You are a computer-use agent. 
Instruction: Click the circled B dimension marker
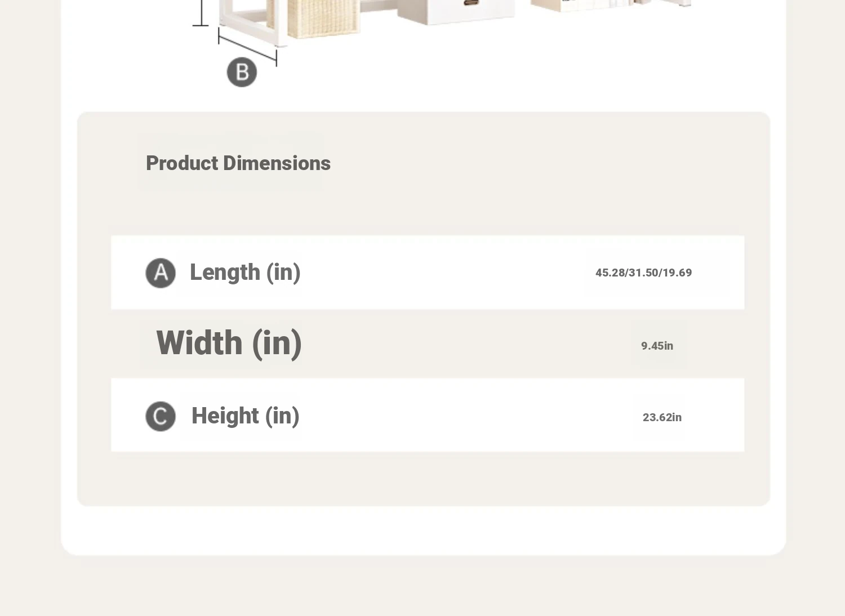[242, 73]
